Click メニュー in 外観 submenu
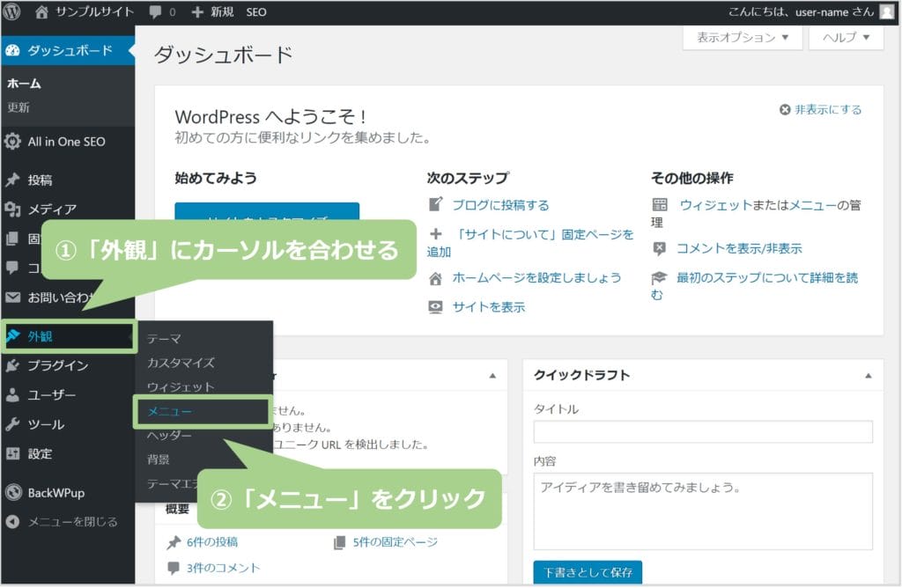The width and height of the screenshot is (902, 588). tap(169, 412)
